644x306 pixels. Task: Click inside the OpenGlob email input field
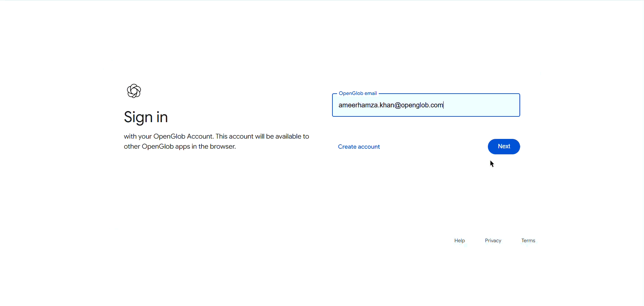426,105
